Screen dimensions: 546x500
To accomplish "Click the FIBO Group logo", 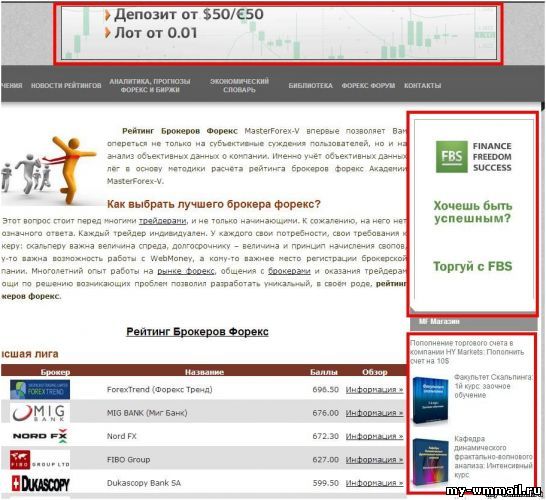I will 39,460.
